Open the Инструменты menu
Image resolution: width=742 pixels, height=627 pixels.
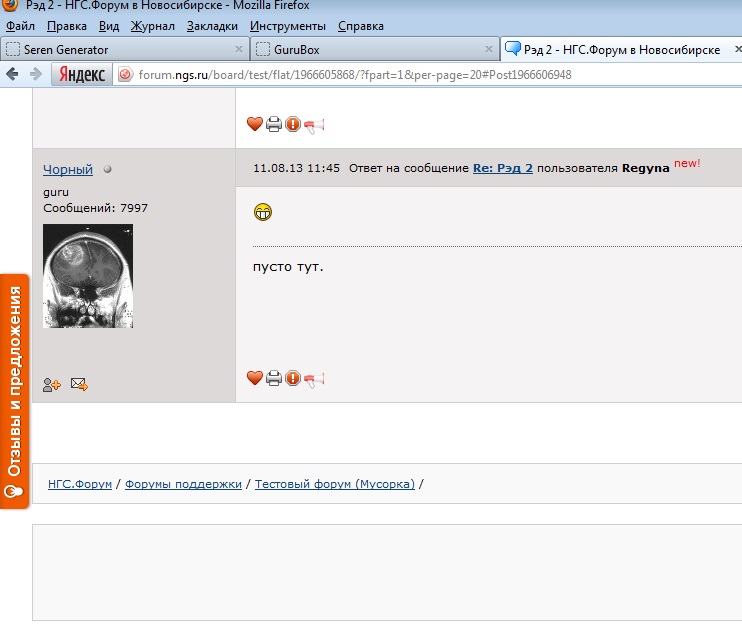288,26
